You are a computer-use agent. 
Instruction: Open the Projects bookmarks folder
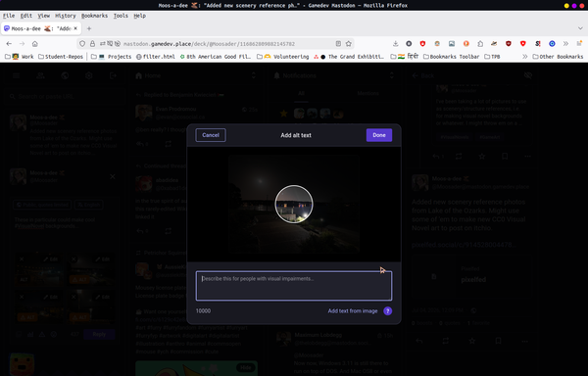coord(112,57)
